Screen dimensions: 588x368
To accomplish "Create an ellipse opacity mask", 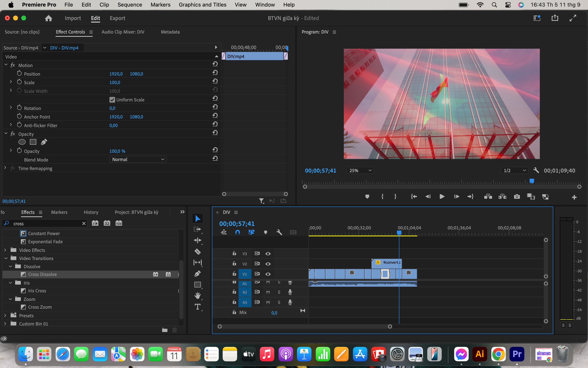I will (x=22, y=142).
